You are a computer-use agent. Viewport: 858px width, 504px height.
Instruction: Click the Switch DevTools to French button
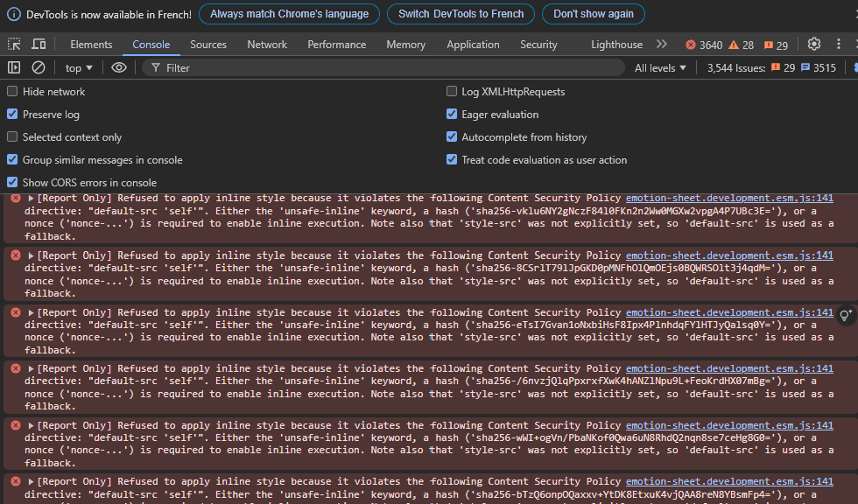(461, 14)
